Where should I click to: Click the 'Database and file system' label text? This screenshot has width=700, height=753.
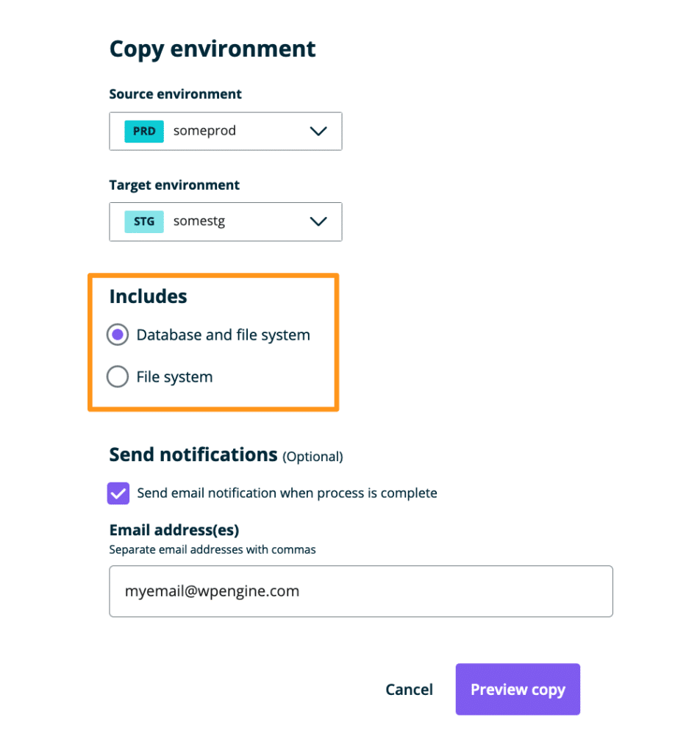(x=223, y=335)
